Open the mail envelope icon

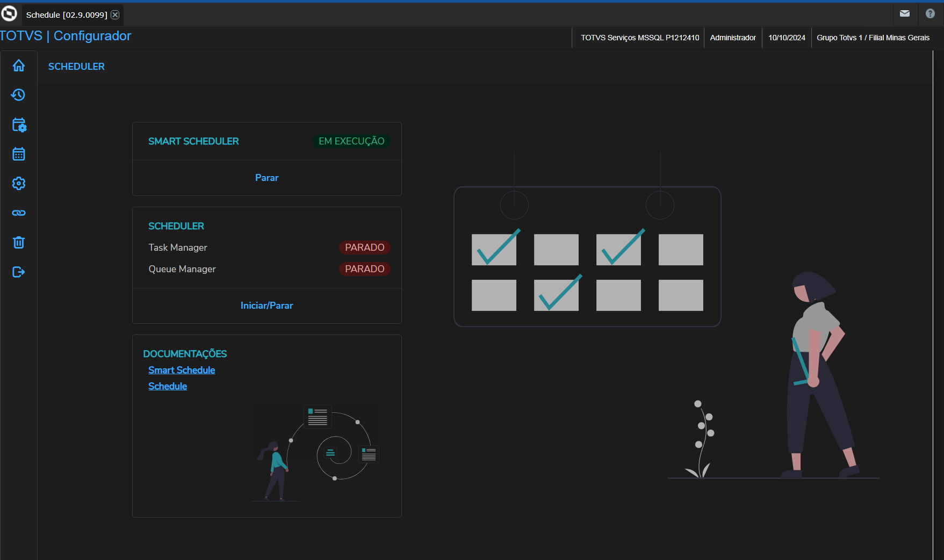point(905,14)
